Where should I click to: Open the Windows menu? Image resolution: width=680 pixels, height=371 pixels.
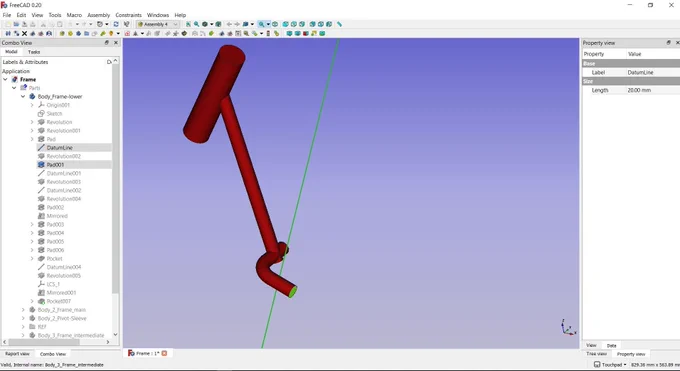pos(158,15)
